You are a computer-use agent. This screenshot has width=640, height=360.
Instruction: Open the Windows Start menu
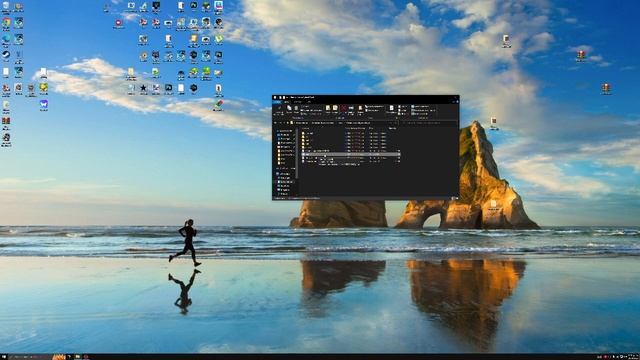click(x=4, y=357)
